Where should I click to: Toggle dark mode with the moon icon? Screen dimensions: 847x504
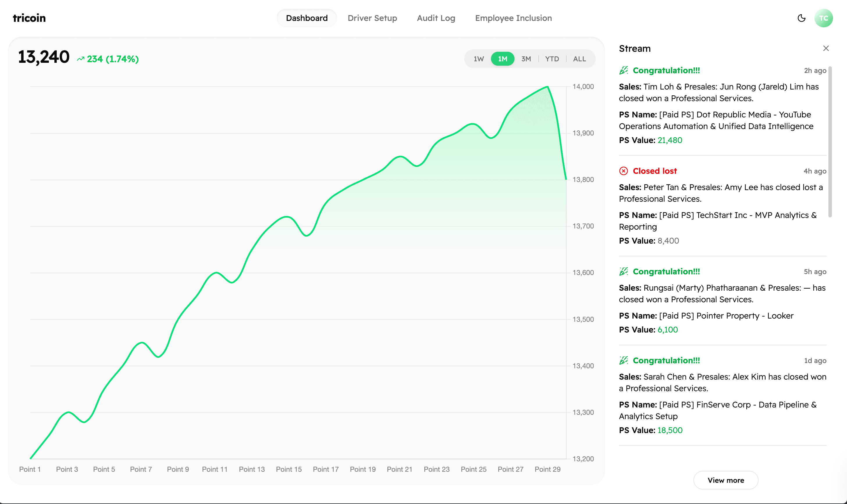point(801,18)
